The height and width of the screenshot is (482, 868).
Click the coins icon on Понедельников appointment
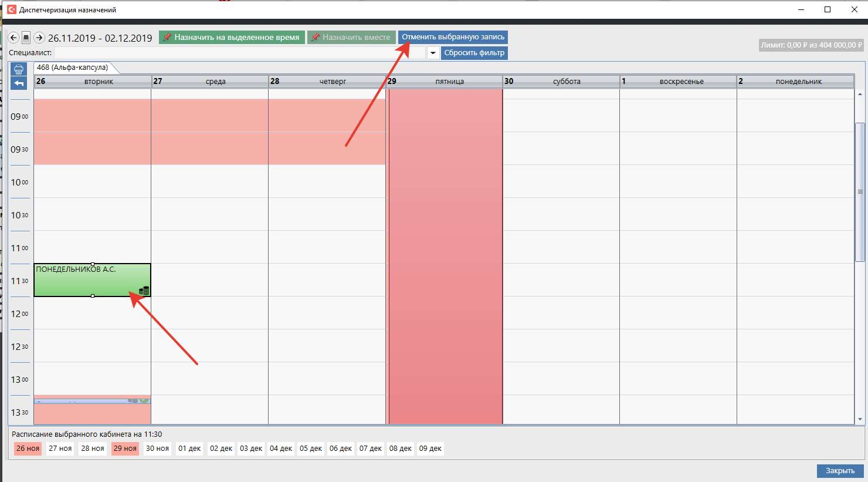144,290
